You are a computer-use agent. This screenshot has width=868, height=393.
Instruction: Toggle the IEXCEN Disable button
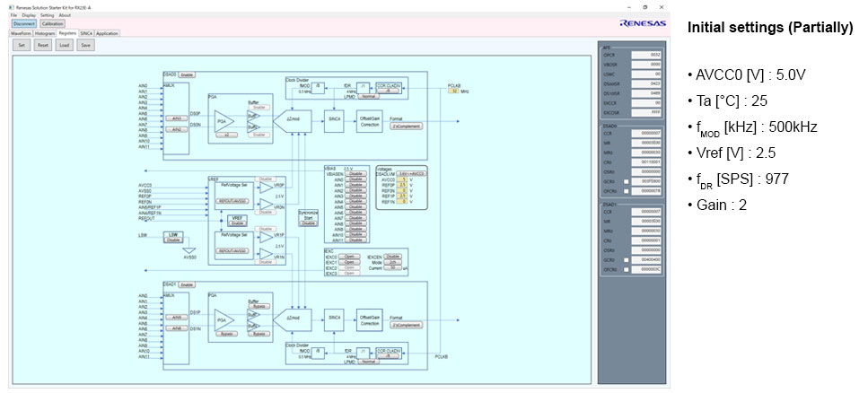392,257
